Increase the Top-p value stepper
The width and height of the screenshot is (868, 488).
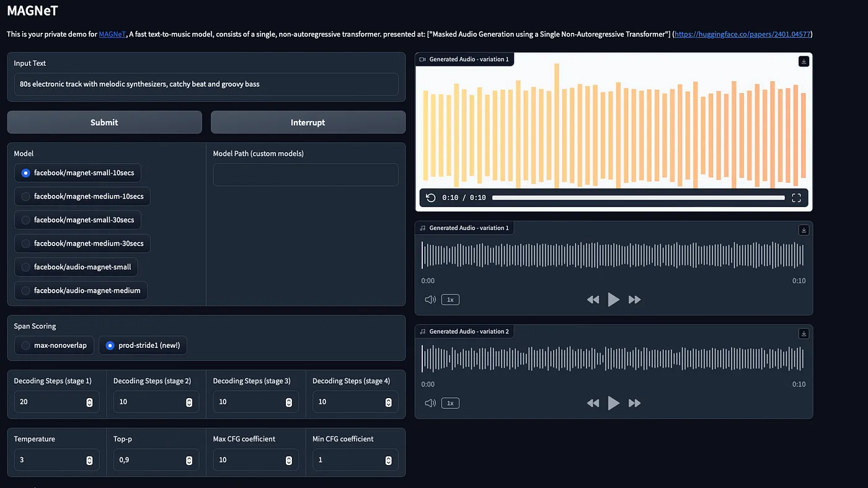click(x=188, y=457)
